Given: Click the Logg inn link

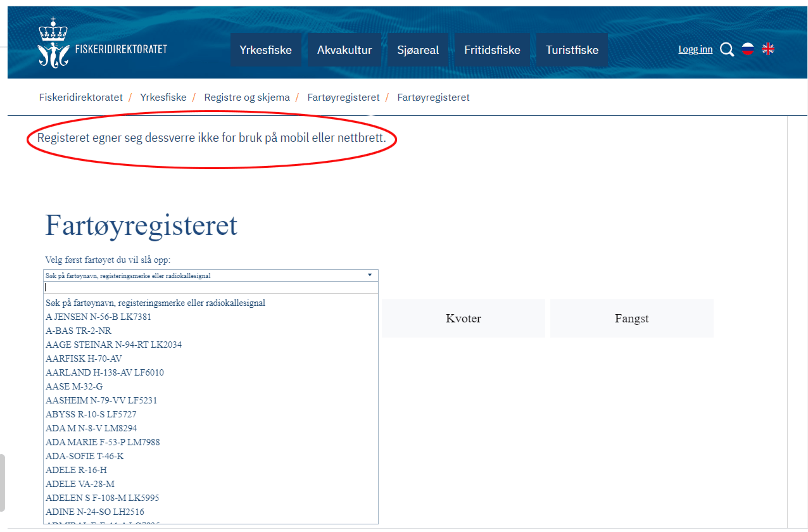Looking at the screenshot, I should pos(695,49).
